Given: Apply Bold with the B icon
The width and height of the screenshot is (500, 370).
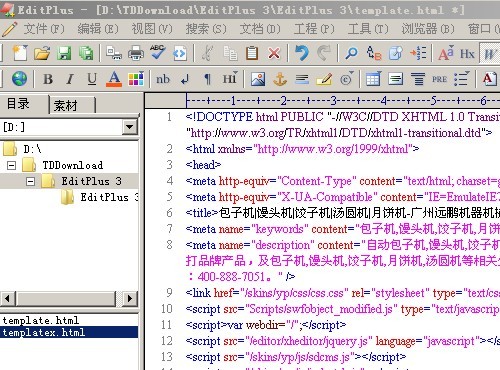Looking at the screenshot, I should point(48,79).
